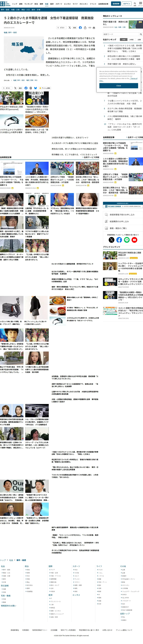Open ランキング in top navigation

(28, 4)
